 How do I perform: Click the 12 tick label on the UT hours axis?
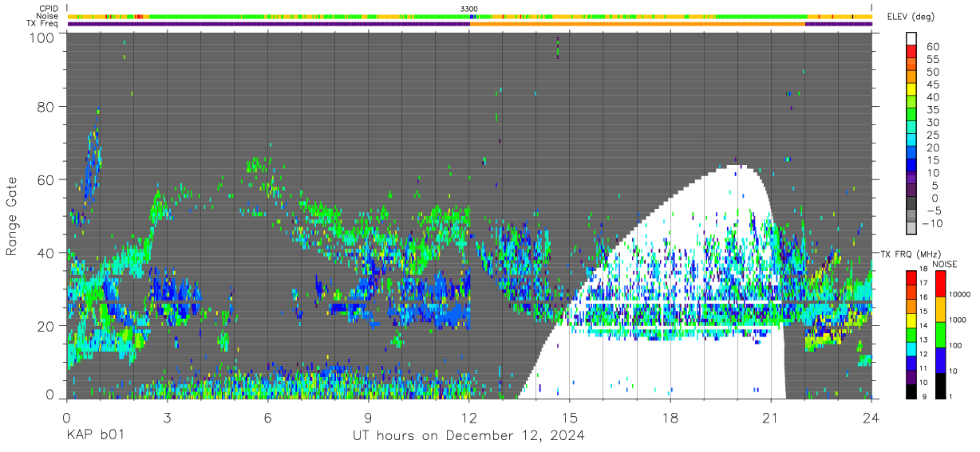469,417
